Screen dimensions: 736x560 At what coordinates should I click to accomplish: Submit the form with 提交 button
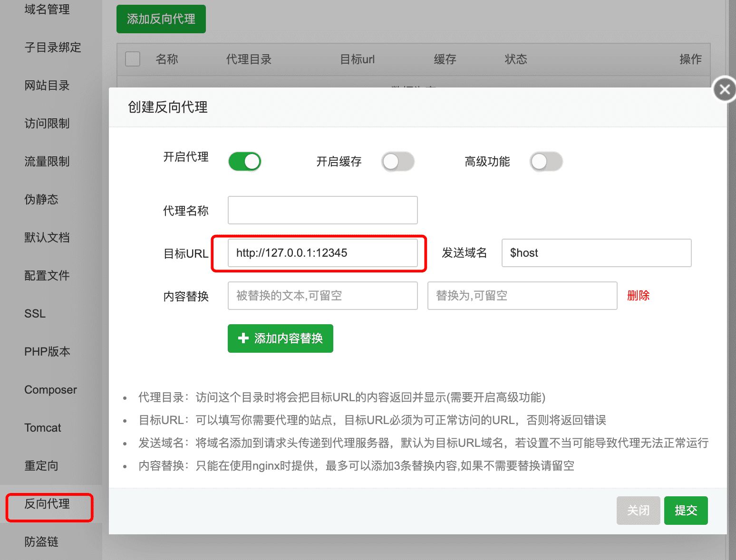click(686, 511)
